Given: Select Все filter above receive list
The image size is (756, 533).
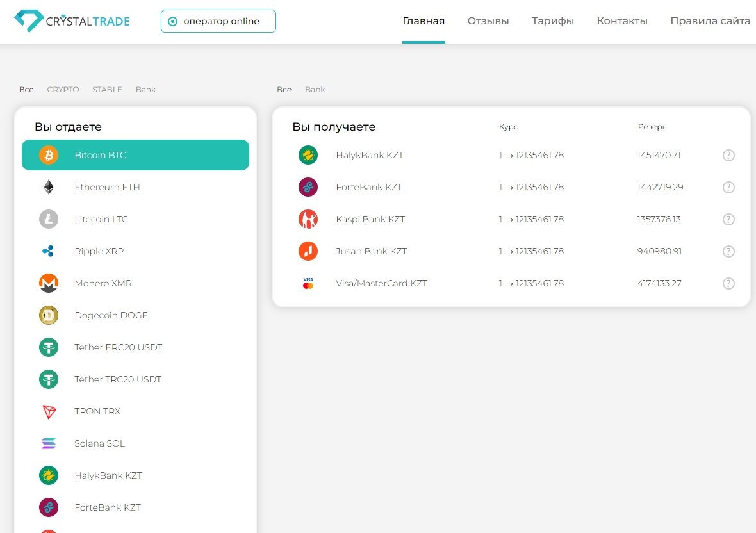Looking at the screenshot, I should pos(284,90).
